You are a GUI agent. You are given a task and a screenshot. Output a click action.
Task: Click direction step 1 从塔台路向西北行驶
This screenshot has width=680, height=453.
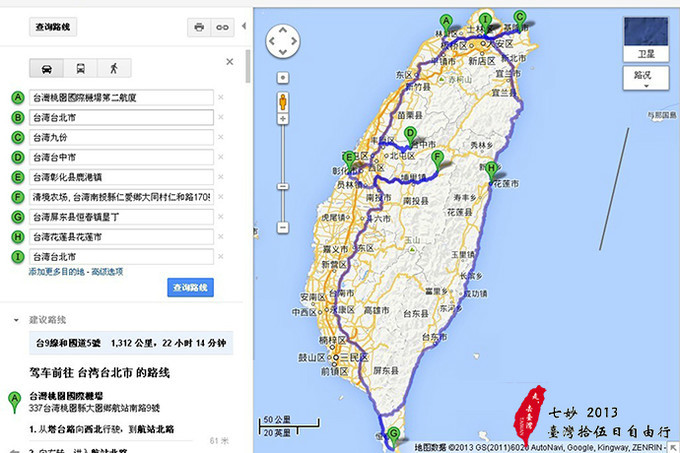[x=102, y=429]
